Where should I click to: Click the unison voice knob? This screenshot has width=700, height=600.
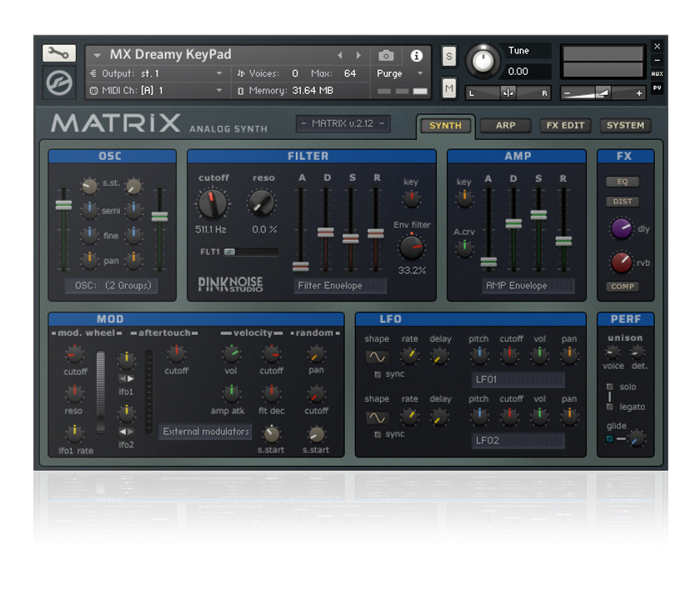(612, 352)
